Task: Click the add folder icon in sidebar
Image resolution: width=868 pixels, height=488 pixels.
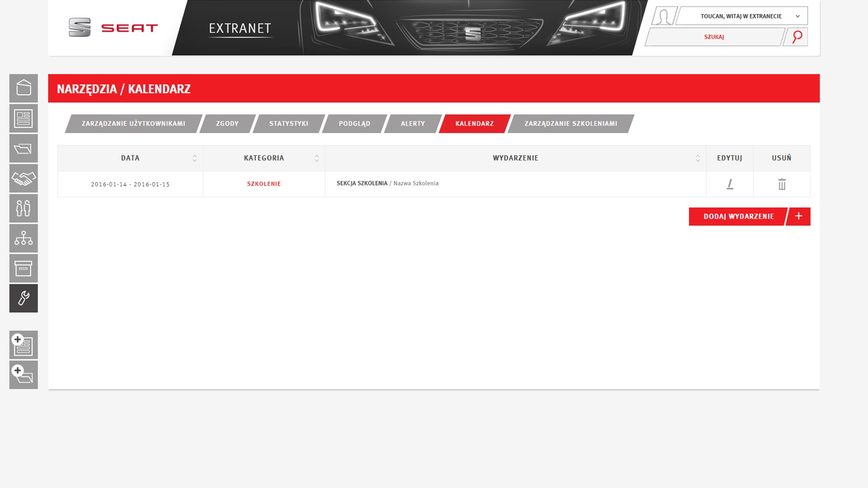Action: (x=24, y=375)
